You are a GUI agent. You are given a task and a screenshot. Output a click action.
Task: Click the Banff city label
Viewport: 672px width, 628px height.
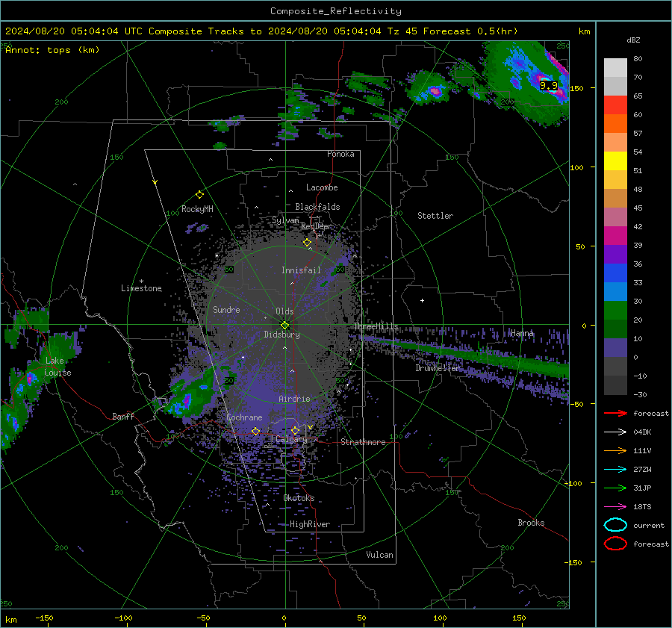point(123,416)
